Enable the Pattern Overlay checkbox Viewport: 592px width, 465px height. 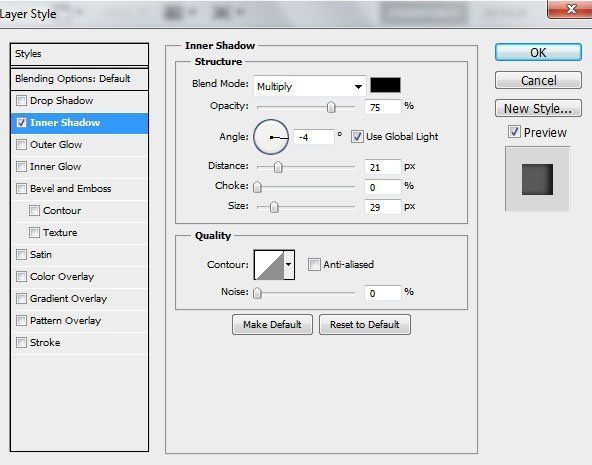(x=22, y=320)
